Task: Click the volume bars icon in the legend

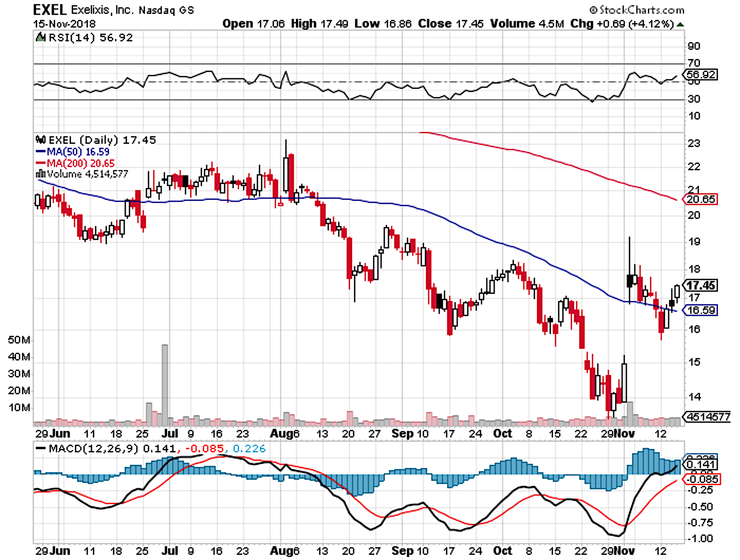Action: 40,174
